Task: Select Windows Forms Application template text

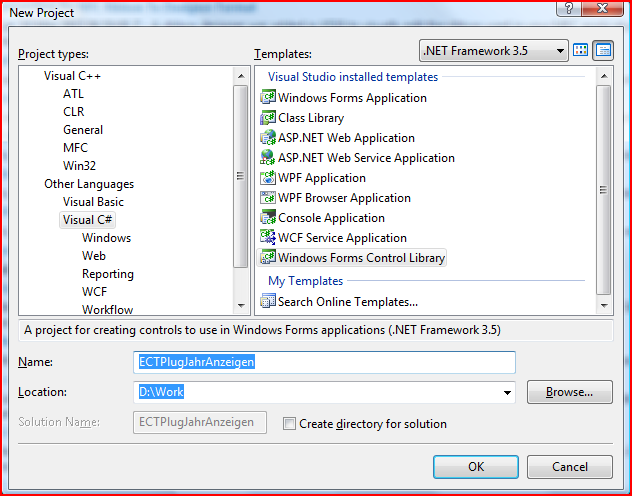Action: coord(352,98)
